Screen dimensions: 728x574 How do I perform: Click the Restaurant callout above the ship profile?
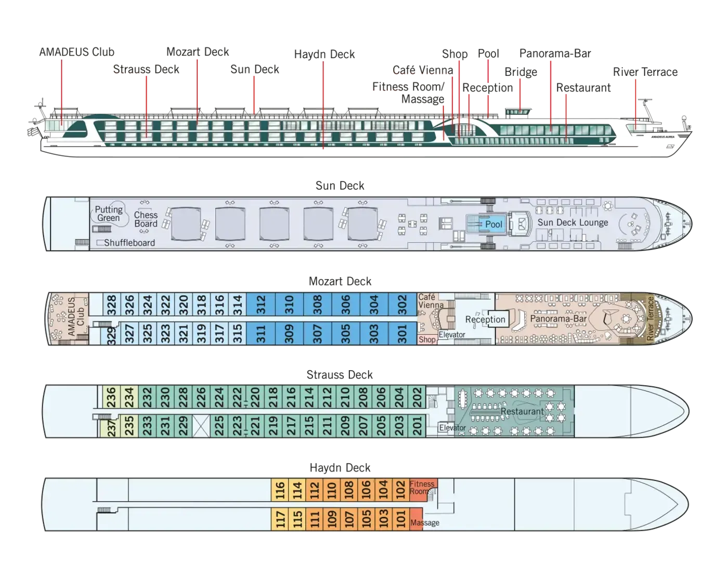(583, 88)
